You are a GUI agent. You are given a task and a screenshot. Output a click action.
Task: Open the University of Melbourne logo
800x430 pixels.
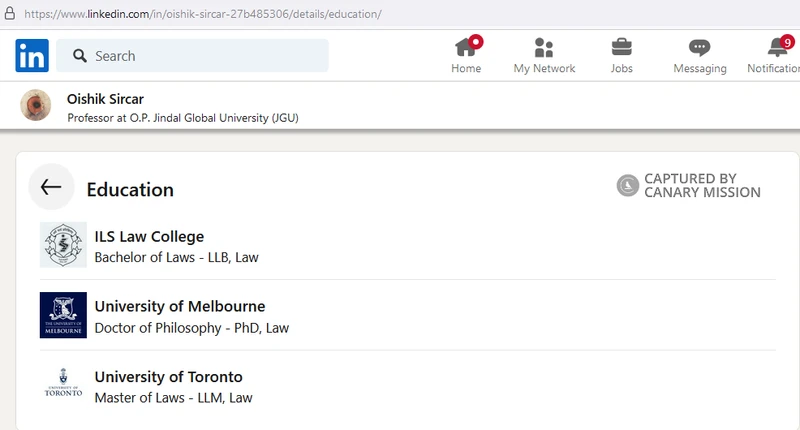pyautogui.click(x=63, y=315)
